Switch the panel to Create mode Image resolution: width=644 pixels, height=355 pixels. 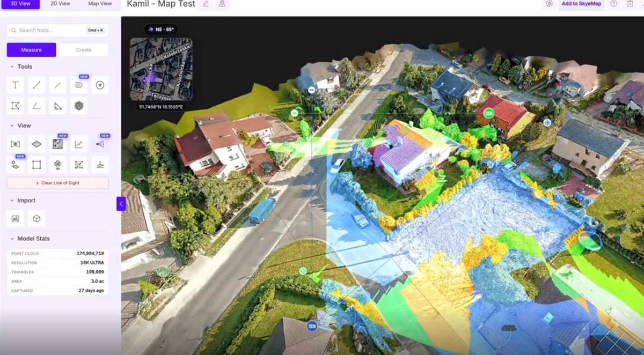[84, 50]
